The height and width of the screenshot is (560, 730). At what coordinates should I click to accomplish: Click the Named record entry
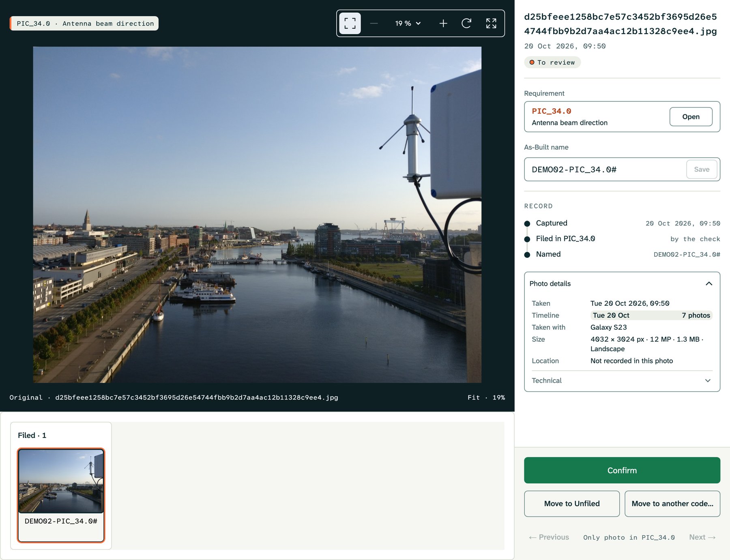[622, 254]
